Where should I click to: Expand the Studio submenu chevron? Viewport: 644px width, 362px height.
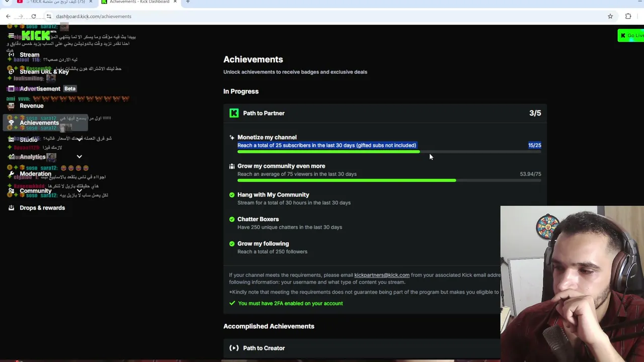[x=79, y=140]
